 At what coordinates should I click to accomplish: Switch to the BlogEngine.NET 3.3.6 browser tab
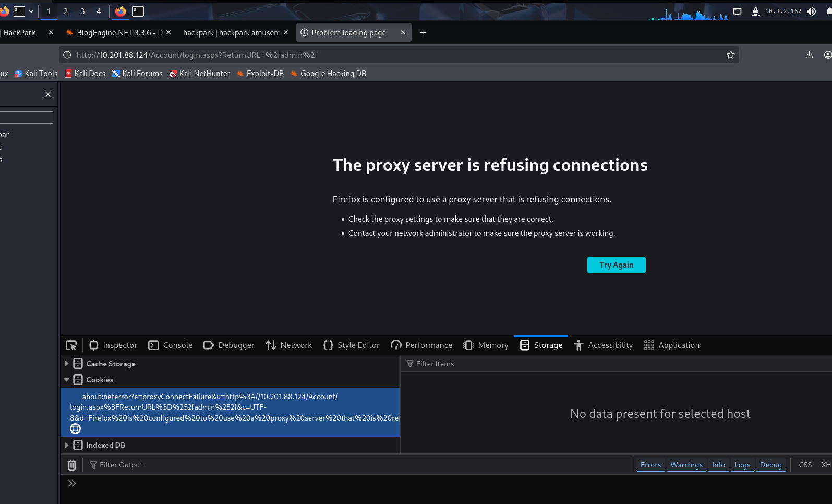(x=115, y=33)
